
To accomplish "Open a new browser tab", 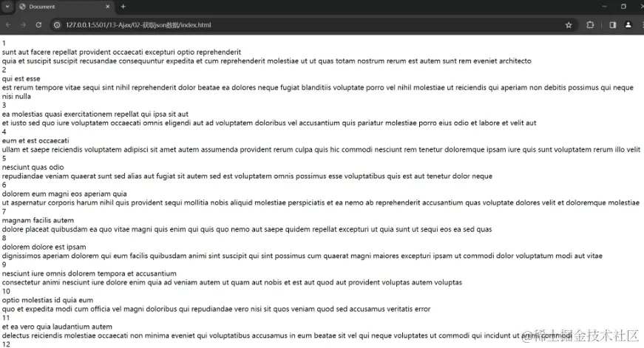I will click(123, 7).
